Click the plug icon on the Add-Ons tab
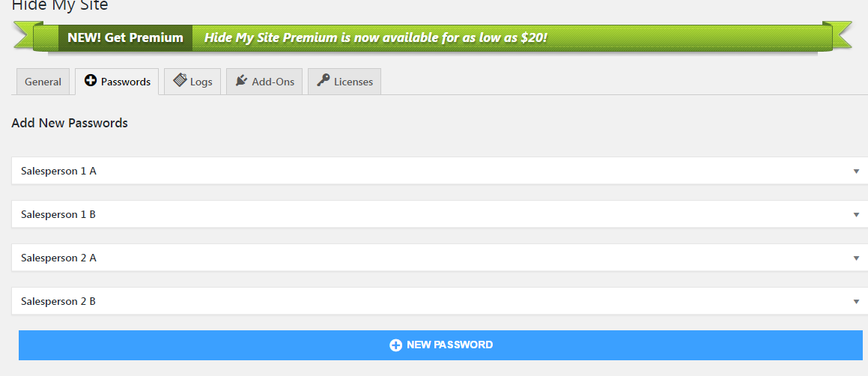Screen dimensions: 868x376 point(241,81)
